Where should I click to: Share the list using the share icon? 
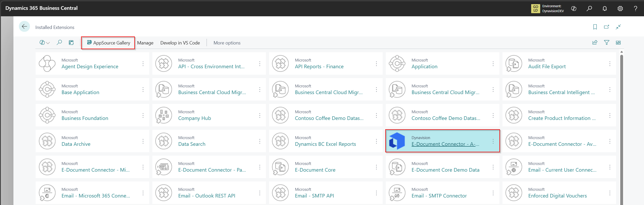click(595, 42)
